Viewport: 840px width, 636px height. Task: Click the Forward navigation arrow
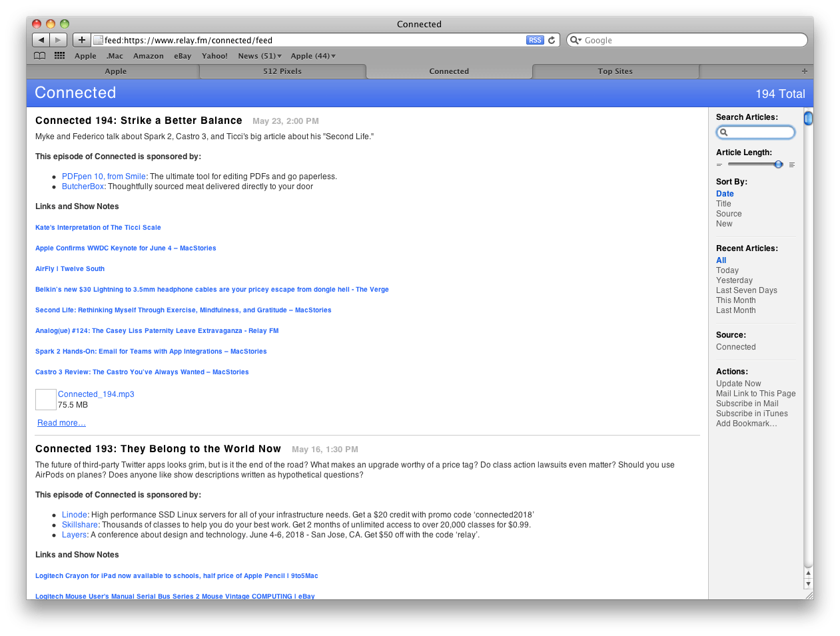(x=59, y=40)
